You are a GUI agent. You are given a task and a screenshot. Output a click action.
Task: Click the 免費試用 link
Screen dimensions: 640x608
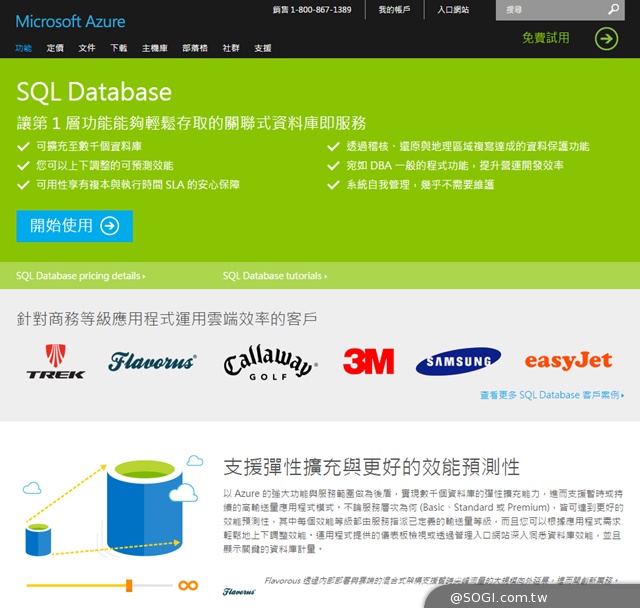(x=546, y=38)
